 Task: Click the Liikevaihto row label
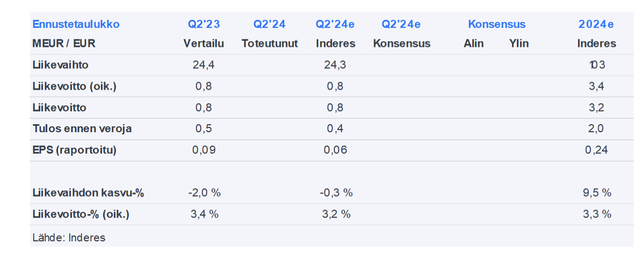tap(60, 65)
